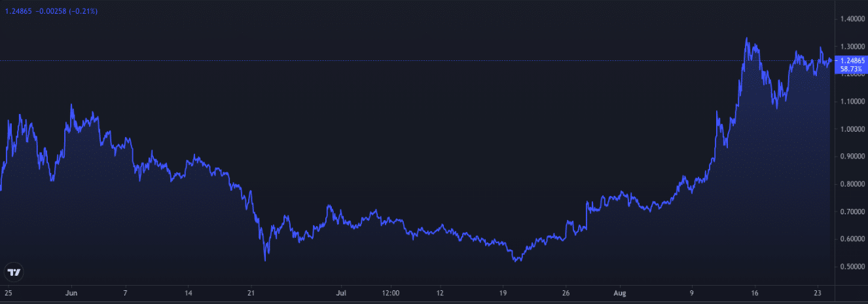This screenshot has height=304, width=868.
Task: Click the TradingView logo icon
Action: point(13,272)
